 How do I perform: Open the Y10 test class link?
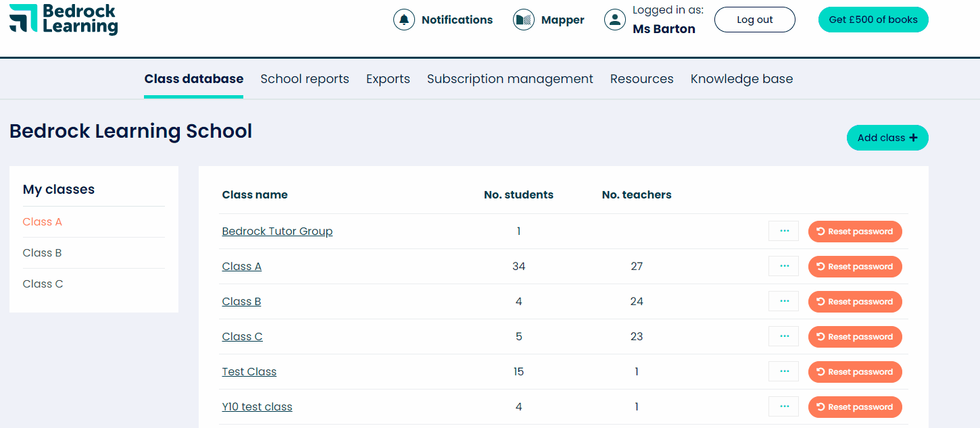pyautogui.click(x=257, y=407)
